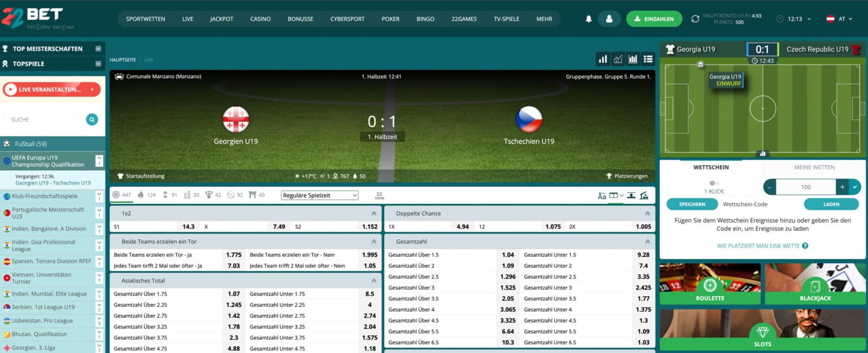Switch to the list view icon
This screenshot has height=353, width=868.
tap(648, 59)
